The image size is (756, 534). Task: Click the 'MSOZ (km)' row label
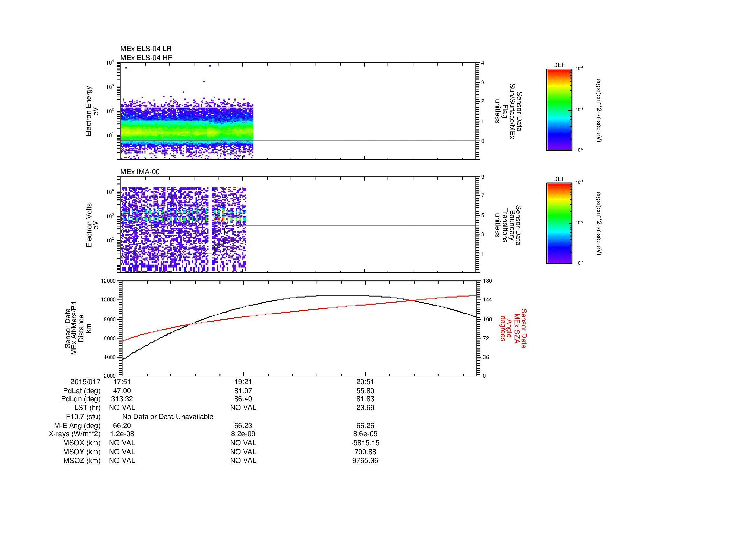point(82,461)
